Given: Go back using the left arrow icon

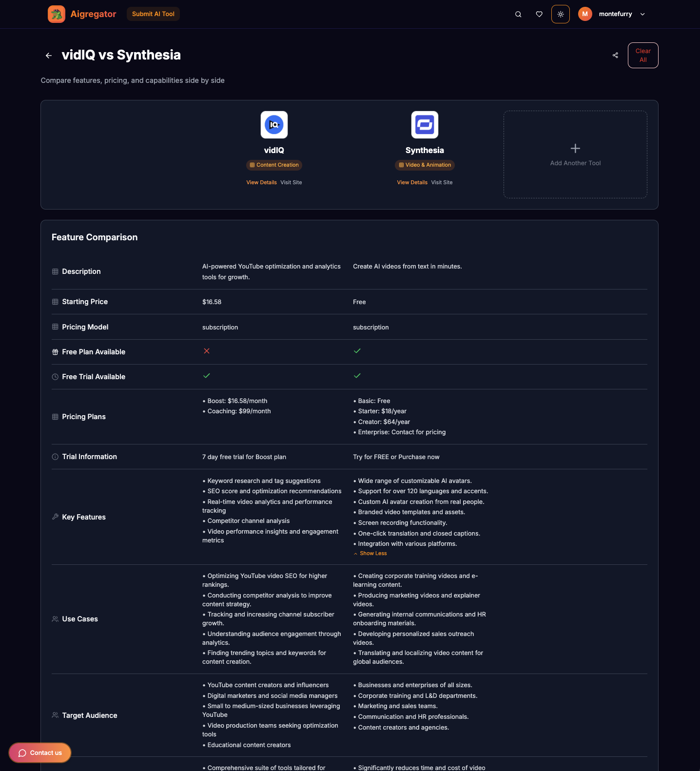Looking at the screenshot, I should click(49, 56).
